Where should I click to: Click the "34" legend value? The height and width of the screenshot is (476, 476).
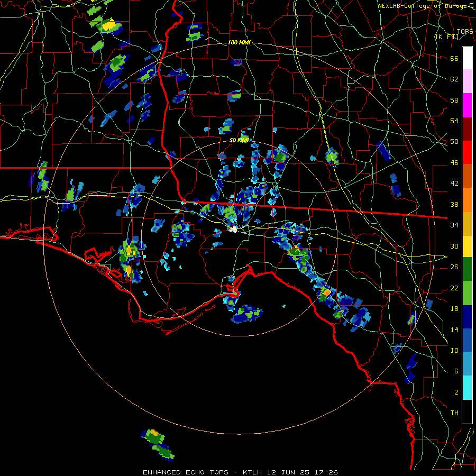pos(454,225)
